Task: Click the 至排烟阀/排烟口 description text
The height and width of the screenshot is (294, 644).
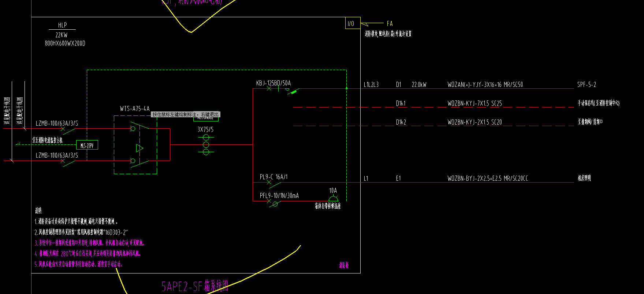Action: [x=590, y=122]
